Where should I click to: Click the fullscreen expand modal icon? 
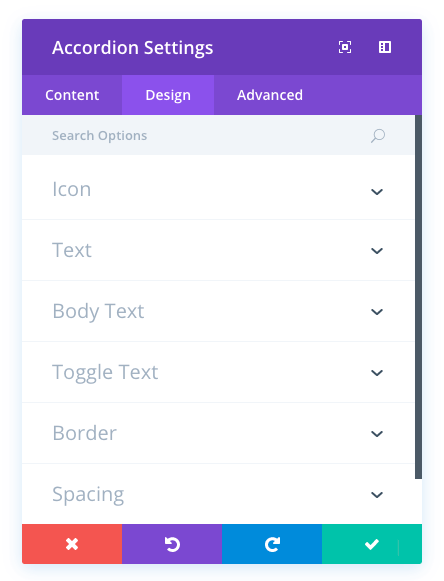[345, 47]
